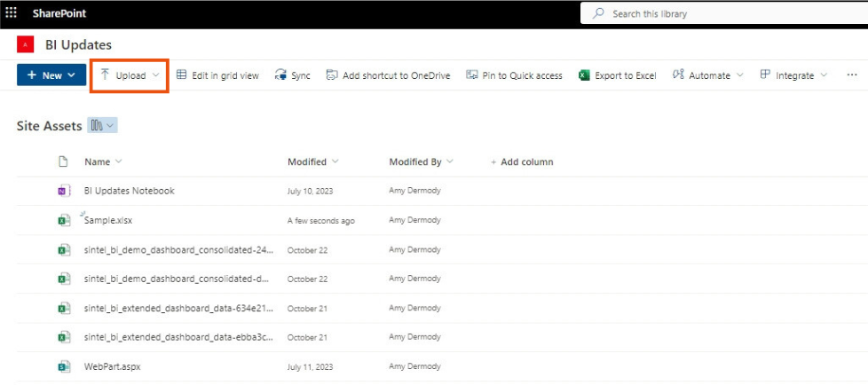This screenshot has height=385, width=868.
Task: Click Export to Excel
Action: click(617, 75)
